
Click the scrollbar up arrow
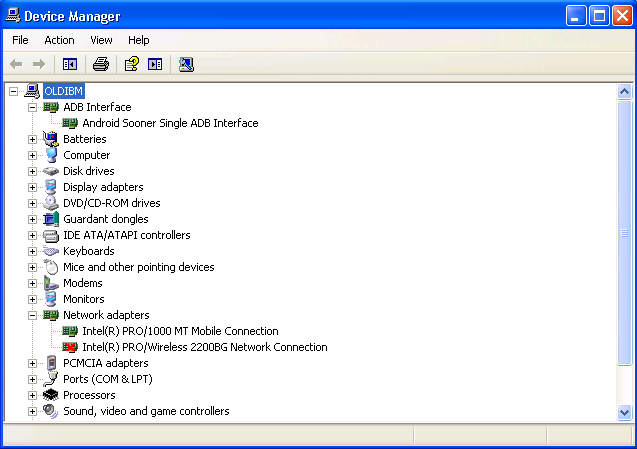[624, 91]
